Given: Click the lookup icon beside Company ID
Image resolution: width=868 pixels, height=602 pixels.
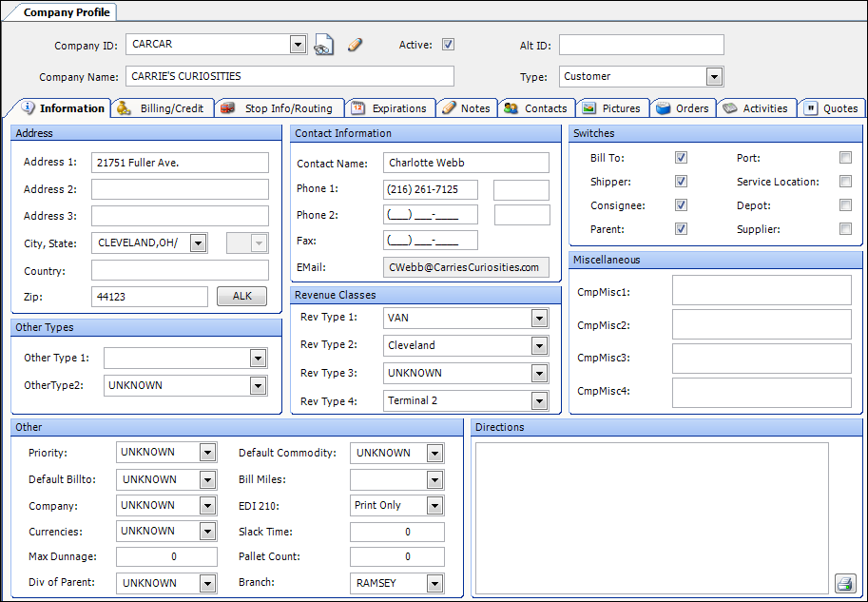Looking at the screenshot, I should click(324, 45).
